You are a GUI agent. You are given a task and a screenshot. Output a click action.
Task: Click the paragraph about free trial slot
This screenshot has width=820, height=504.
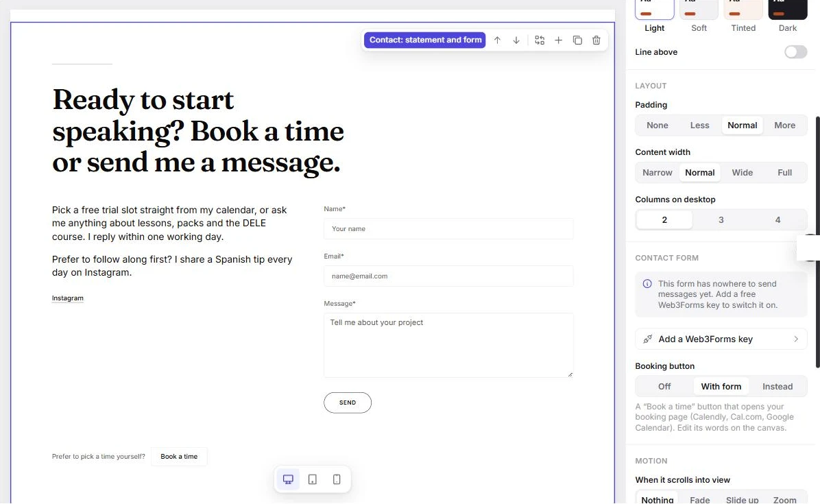(169, 224)
